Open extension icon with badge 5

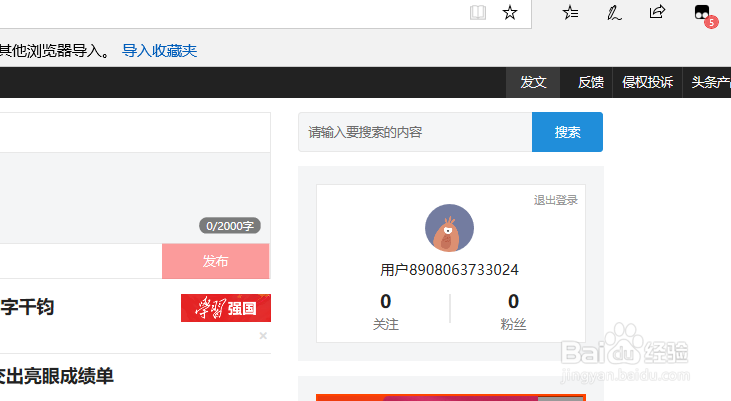pyautogui.click(x=705, y=15)
